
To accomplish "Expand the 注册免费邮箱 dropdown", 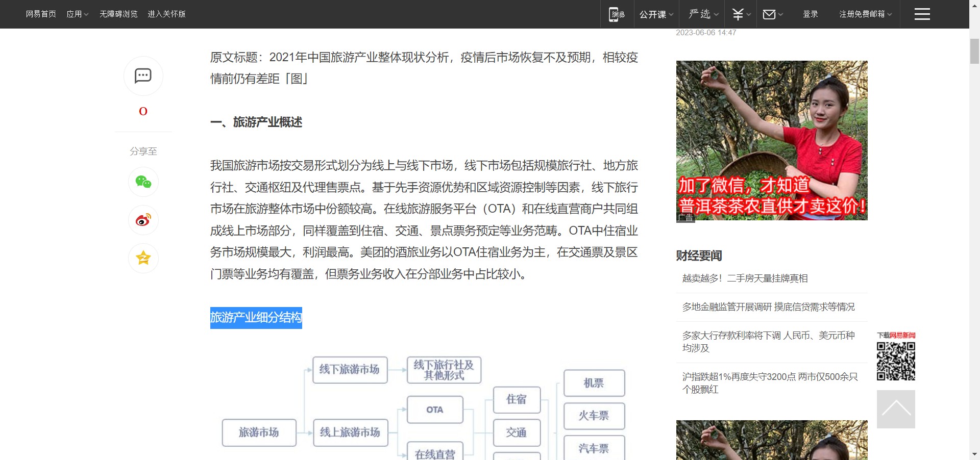I will (x=862, y=14).
